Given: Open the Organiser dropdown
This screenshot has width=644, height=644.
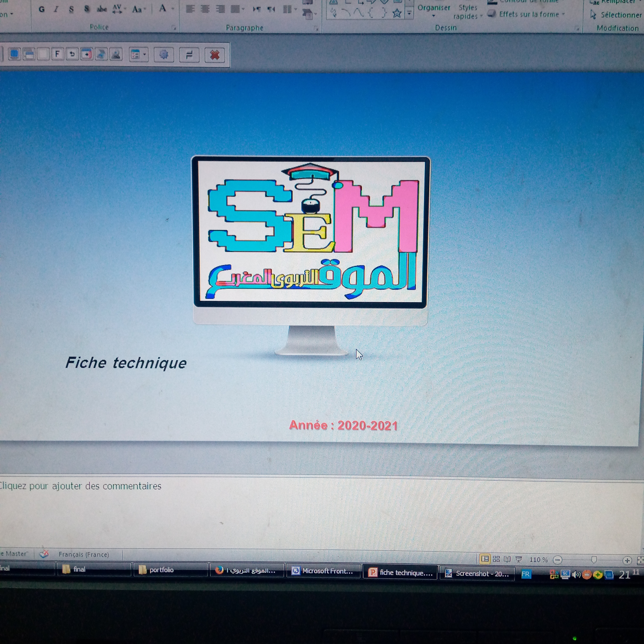Looking at the screenshot, I should (x=434, y=11).
